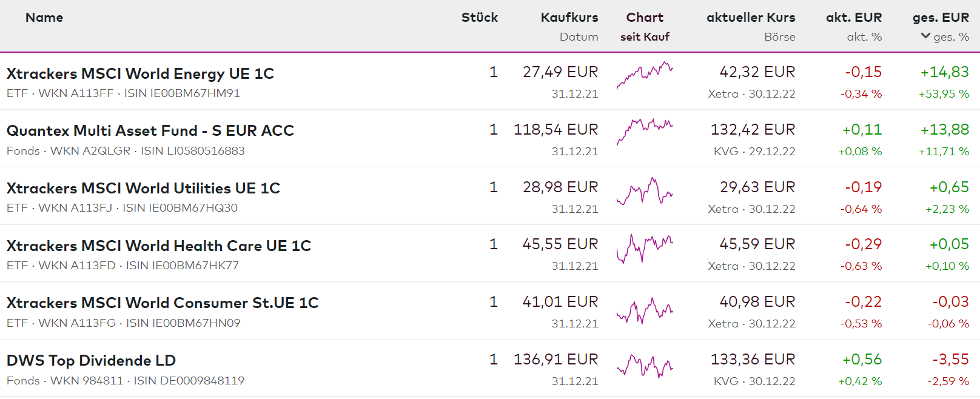Open Xtrackers MSCI World Energy sparkline chart

pos(645,75)
